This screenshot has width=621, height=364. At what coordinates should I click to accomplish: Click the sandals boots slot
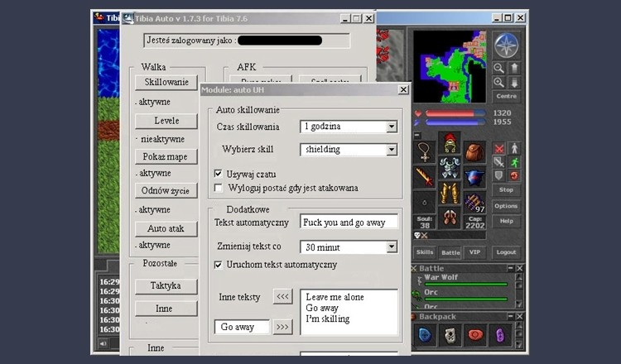(x=450, y=218)
